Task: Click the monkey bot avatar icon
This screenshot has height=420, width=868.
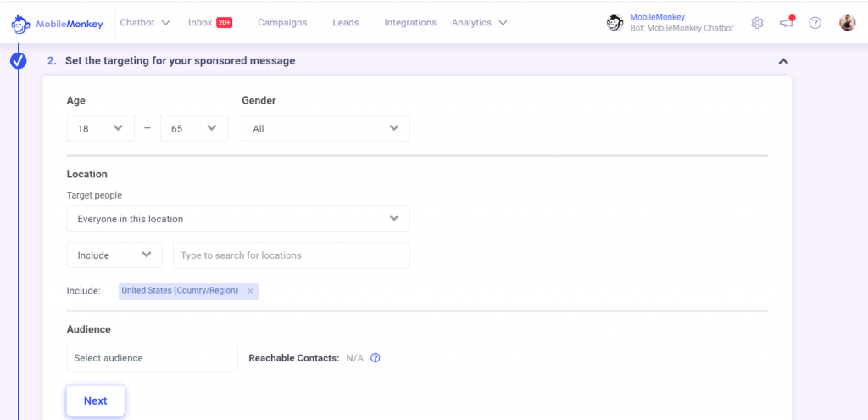Action: point(615,23)
